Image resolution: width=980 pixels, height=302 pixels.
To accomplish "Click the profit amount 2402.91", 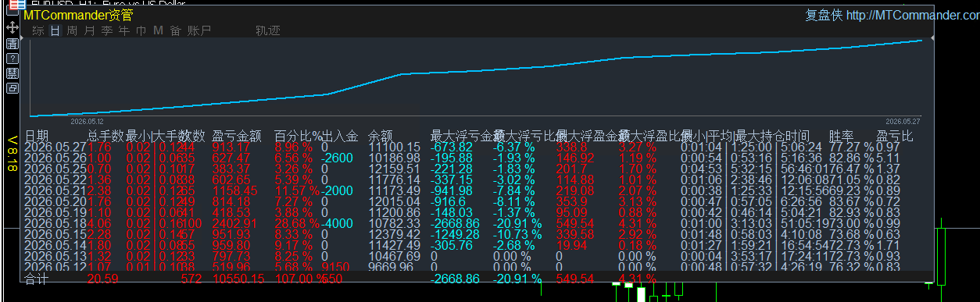I will coord(234,223).
